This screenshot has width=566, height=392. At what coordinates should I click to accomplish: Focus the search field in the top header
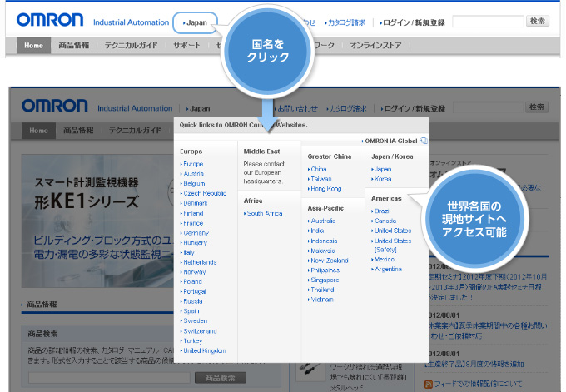(x=488, y=22)
